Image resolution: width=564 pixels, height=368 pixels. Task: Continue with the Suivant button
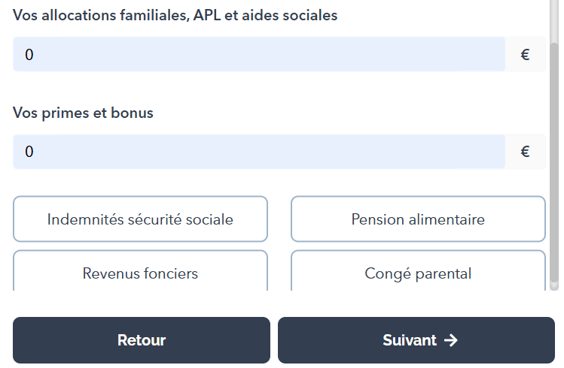(416, 340)
